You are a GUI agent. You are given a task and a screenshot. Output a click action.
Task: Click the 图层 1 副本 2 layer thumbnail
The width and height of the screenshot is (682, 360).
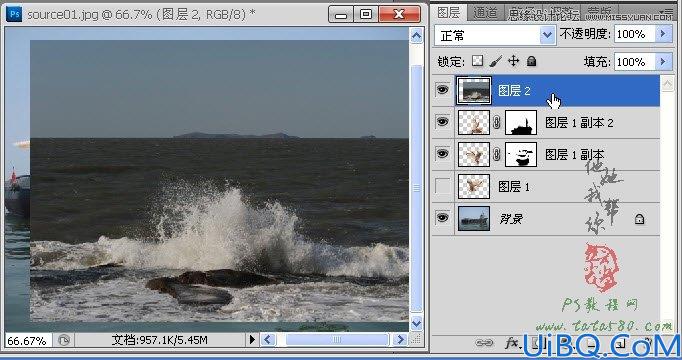pos(474,123)
